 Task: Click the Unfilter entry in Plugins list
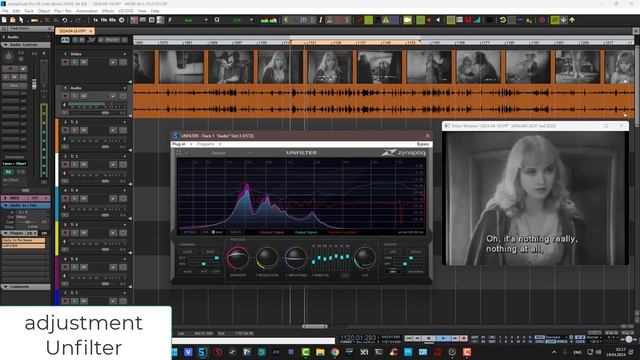pos(23,246)
